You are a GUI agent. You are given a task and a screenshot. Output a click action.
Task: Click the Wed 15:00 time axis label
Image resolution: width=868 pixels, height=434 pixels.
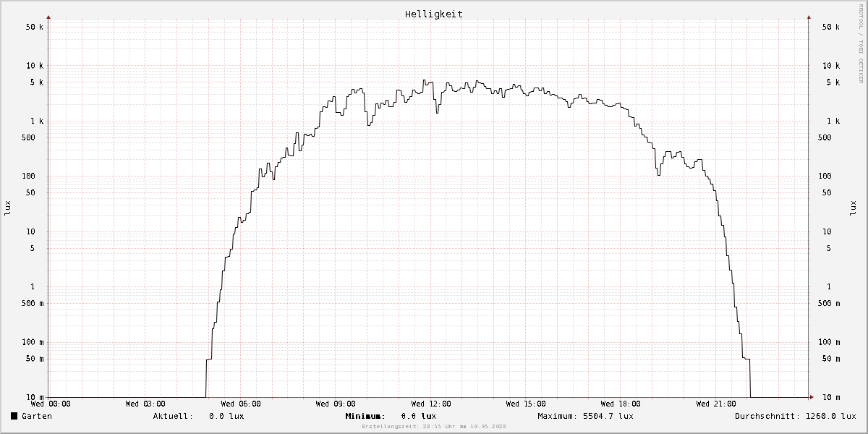526,404
